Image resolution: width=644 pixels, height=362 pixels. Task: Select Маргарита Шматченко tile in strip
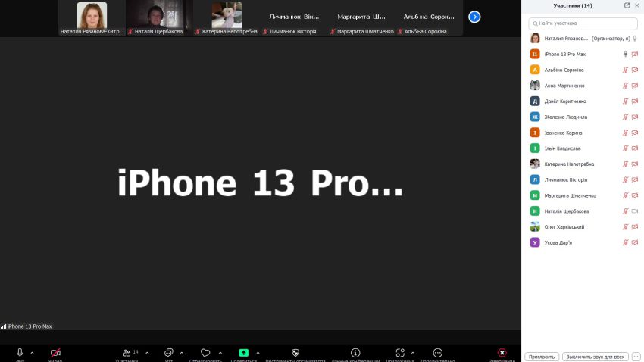coord(361,18)
